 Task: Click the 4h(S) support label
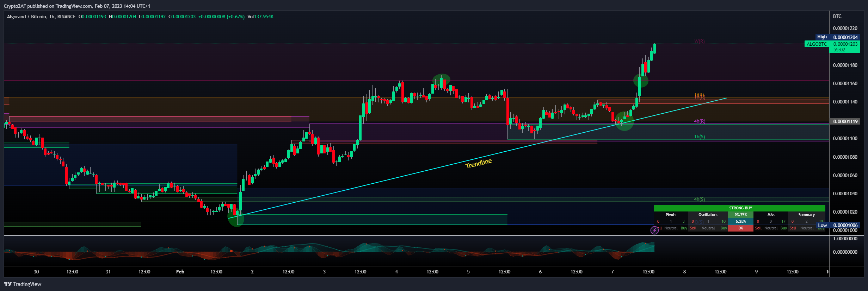700,199
